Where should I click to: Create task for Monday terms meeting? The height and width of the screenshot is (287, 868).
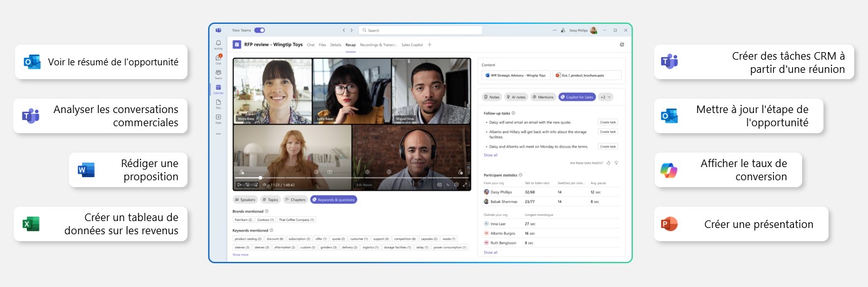608,146
